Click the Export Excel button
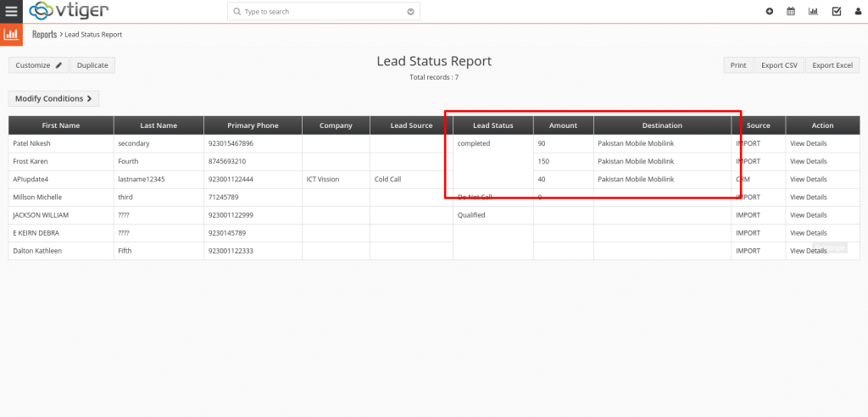The image size is (868, 417). coord(832,65)
